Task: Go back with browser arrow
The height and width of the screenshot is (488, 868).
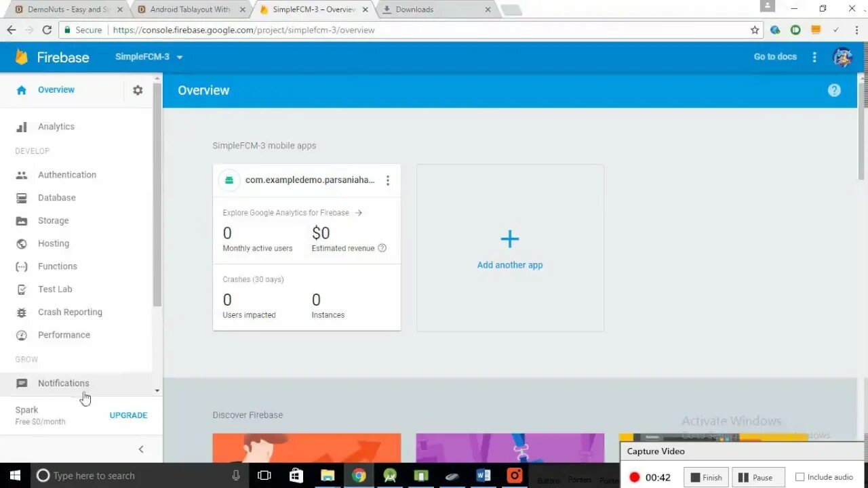Action: click(x=12, y=30)
